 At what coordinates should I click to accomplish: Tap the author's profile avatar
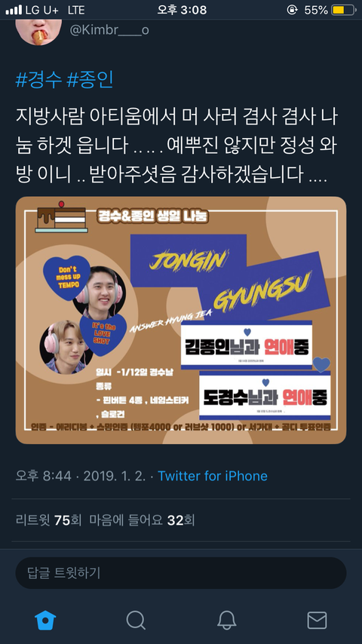click(38, 31)
